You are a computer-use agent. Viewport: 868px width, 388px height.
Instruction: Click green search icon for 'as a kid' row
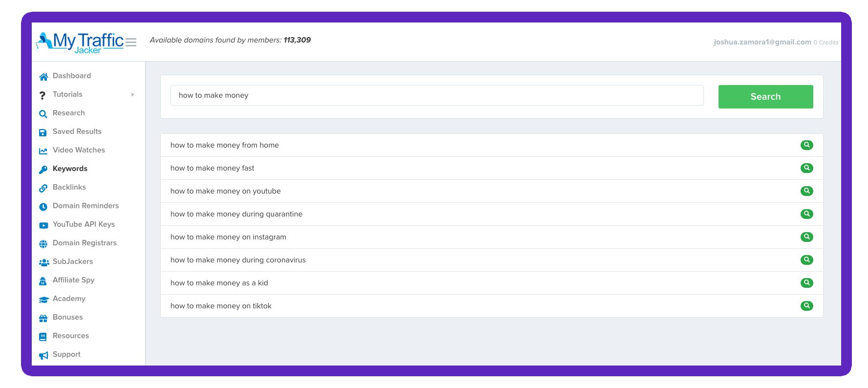(807, 283)
